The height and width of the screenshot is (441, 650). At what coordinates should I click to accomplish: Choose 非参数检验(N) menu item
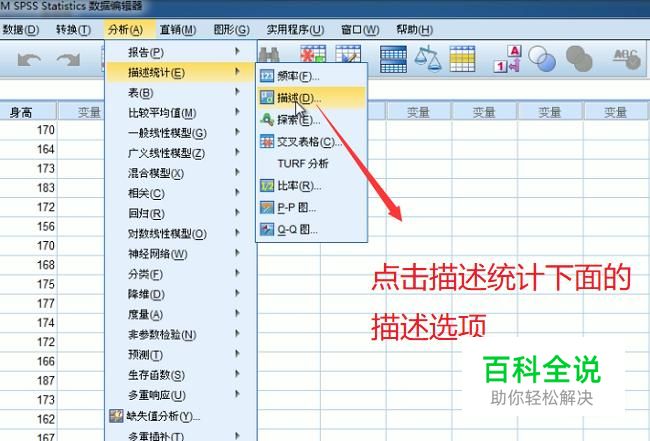click(181, 334)
